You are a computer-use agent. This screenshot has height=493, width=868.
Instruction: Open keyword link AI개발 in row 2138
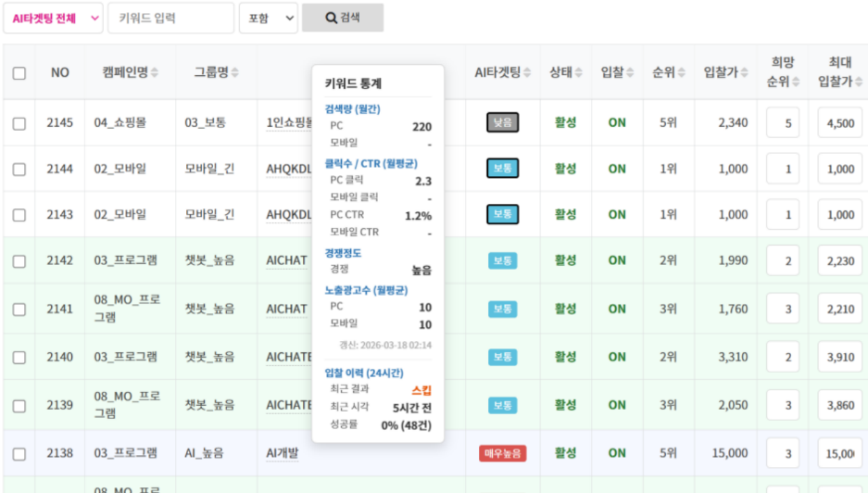click(x=283, y=453)
